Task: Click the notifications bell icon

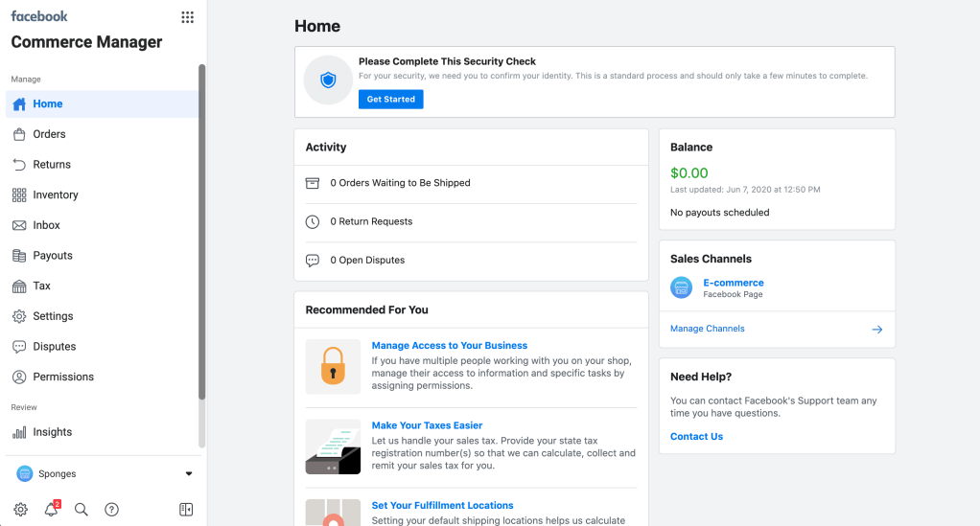Action: (52, 510)
